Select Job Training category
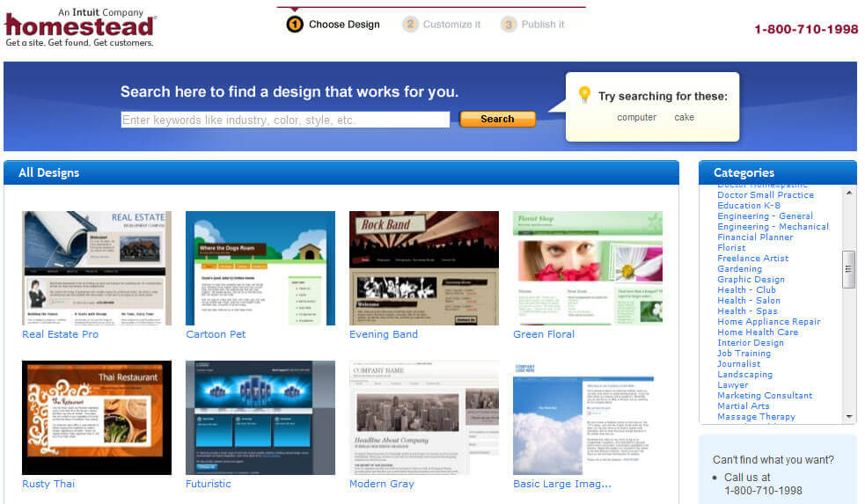865x504 pixels. pyautogui.click(x=744, y=354)
